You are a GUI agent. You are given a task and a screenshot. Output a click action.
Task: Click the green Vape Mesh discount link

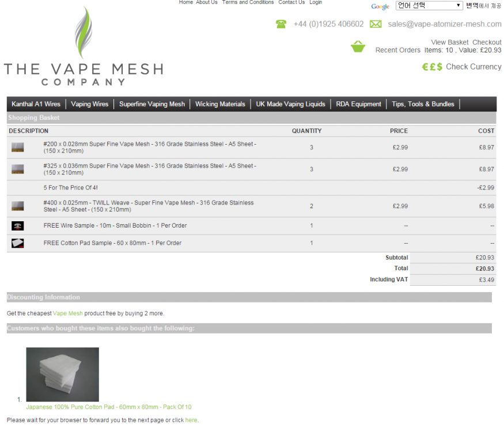pyautogui.click(x=67, y=313)
